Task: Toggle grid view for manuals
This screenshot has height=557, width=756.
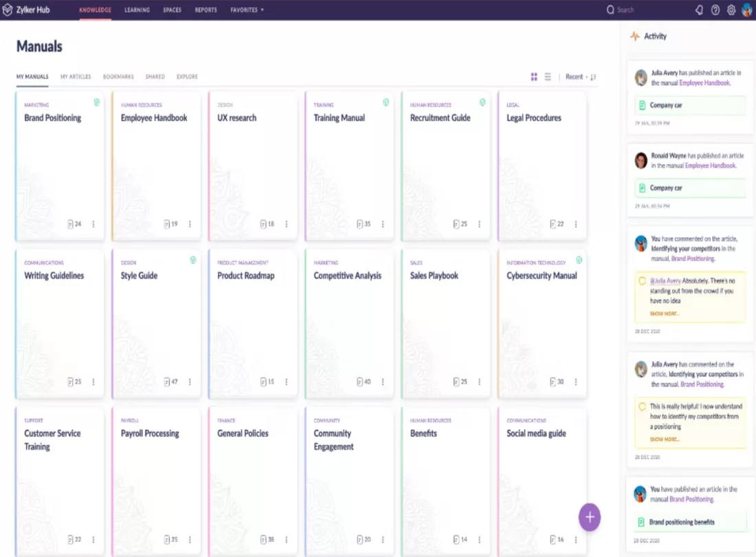Action: (x=534, y=76)
